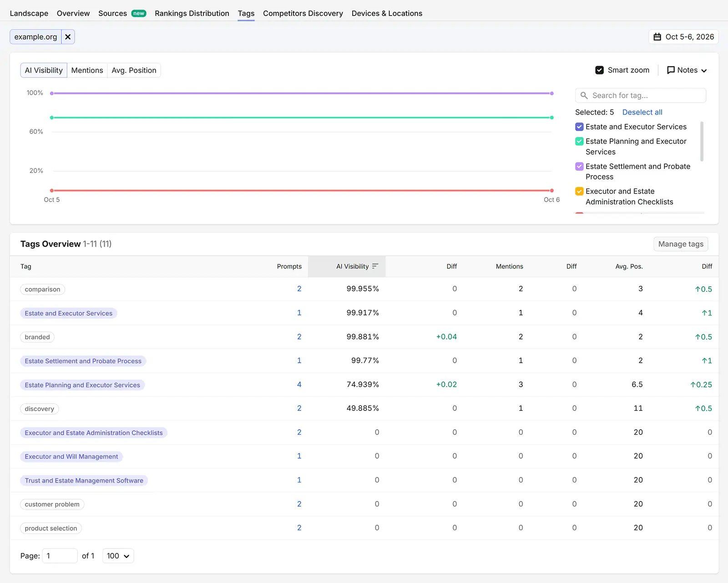Select the Mentions chart metric tab
The width and height of the screenshot is (728, 583).
point(87,70)
